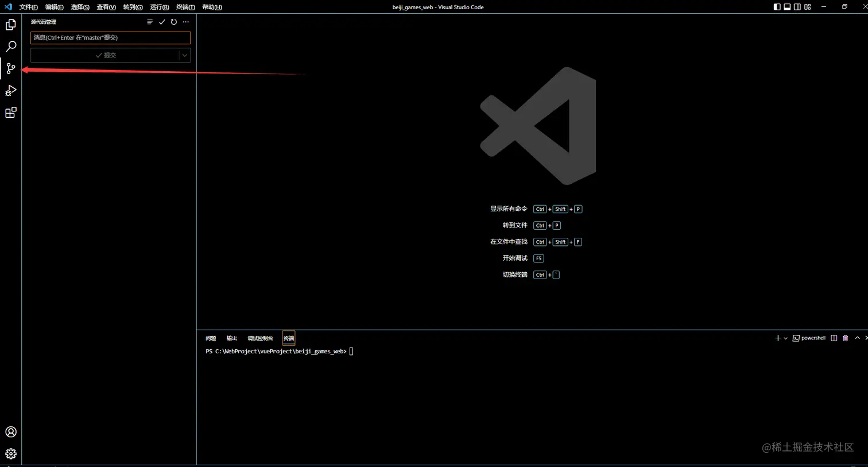868x467 pixels.
Task: Switch to the 输出 panel tab
Action: [231, 338]
